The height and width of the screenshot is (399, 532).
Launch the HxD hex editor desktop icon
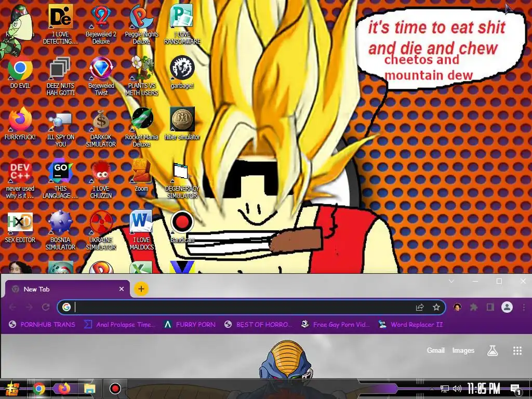pos(20,228)
